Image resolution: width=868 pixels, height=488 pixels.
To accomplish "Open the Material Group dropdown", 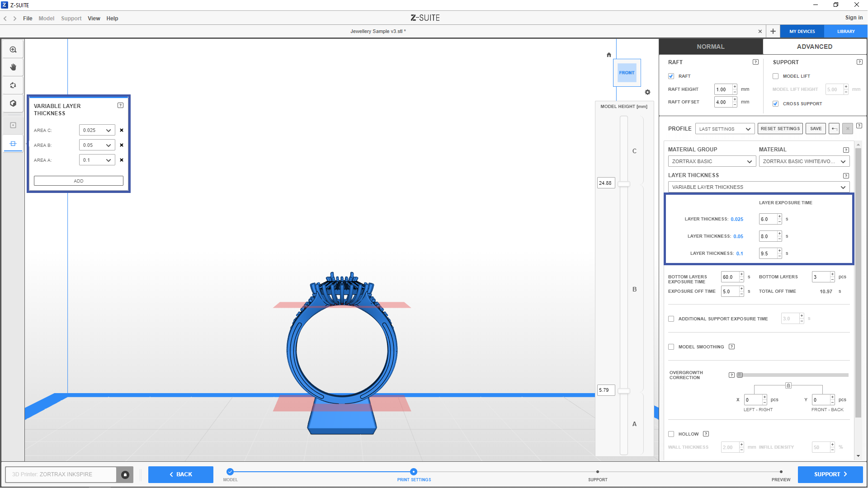I will coord(712,161).
